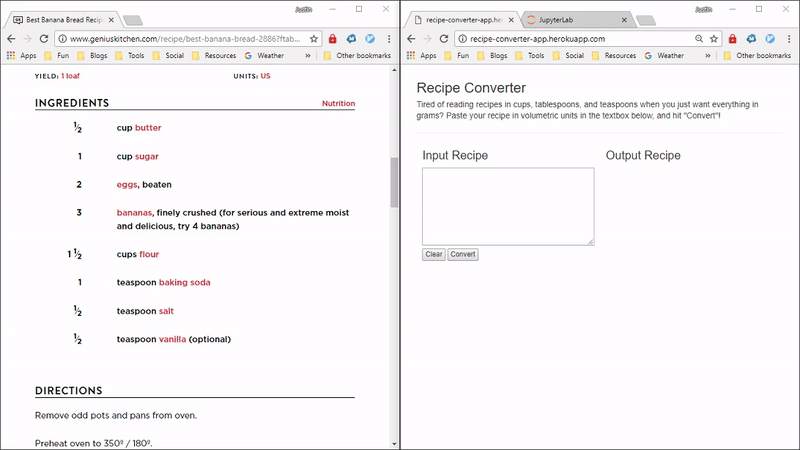Go back in the Genius Kitchen window
The height and width of the screenshot is (450, 800).
(x=11, y=38)
